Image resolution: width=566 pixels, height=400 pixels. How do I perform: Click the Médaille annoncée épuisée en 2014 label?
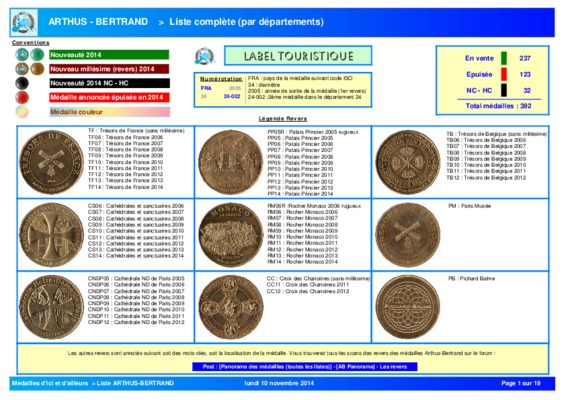(x=109, y=97)
